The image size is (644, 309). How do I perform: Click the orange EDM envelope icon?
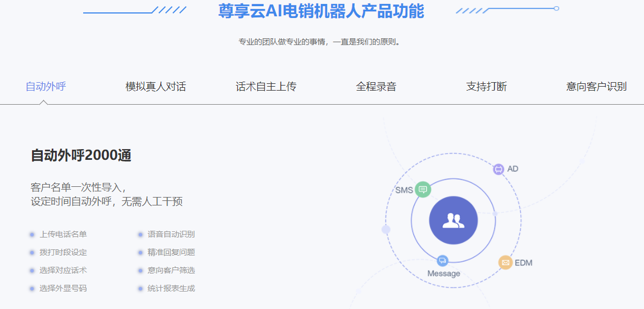pyautogui.click(x=505, y=262)
